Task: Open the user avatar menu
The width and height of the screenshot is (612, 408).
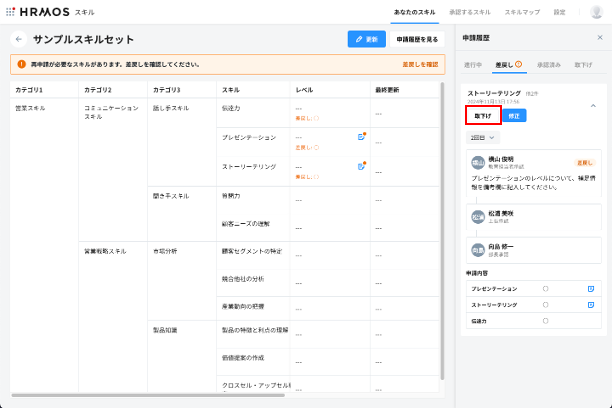Action: click(594, 12)
